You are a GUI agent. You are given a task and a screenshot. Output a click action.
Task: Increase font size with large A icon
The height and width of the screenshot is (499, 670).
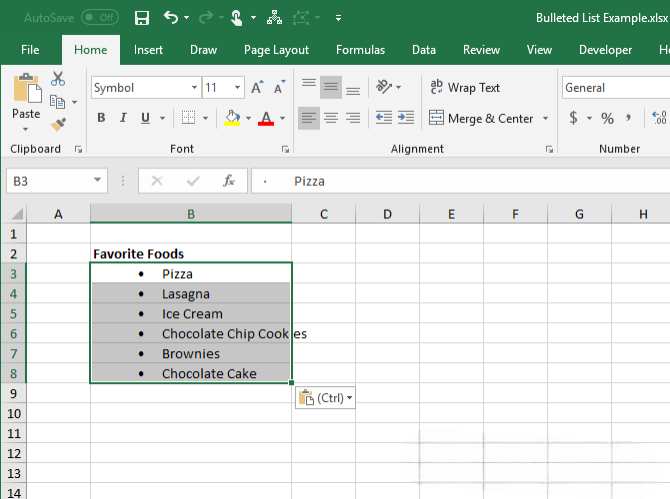(x=257, y=87)
